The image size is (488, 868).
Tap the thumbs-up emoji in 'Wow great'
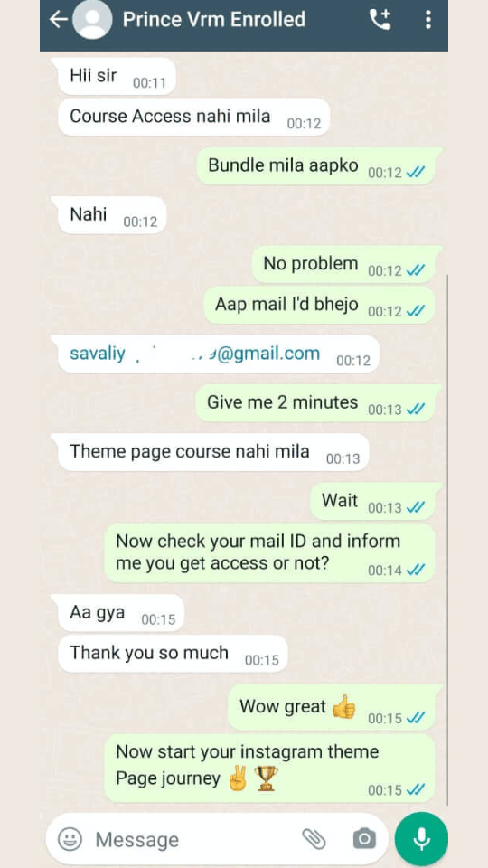(343, 707)
